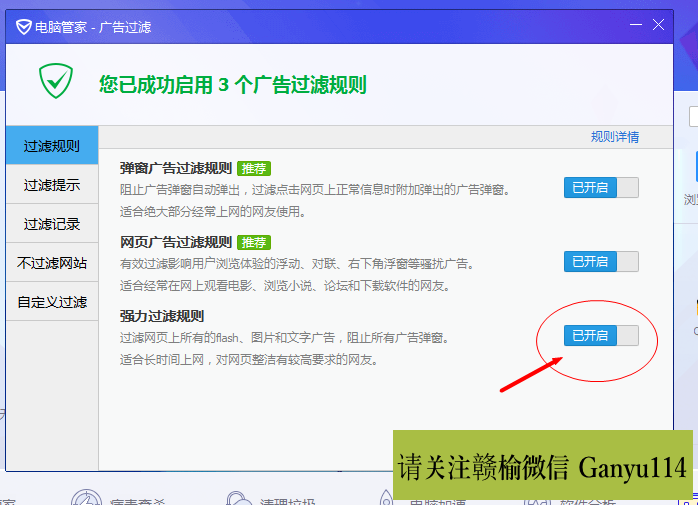This screenshot has width=698, height=505.
Task: Select the 过滤规则 tab
Action: tap(52, 145)
